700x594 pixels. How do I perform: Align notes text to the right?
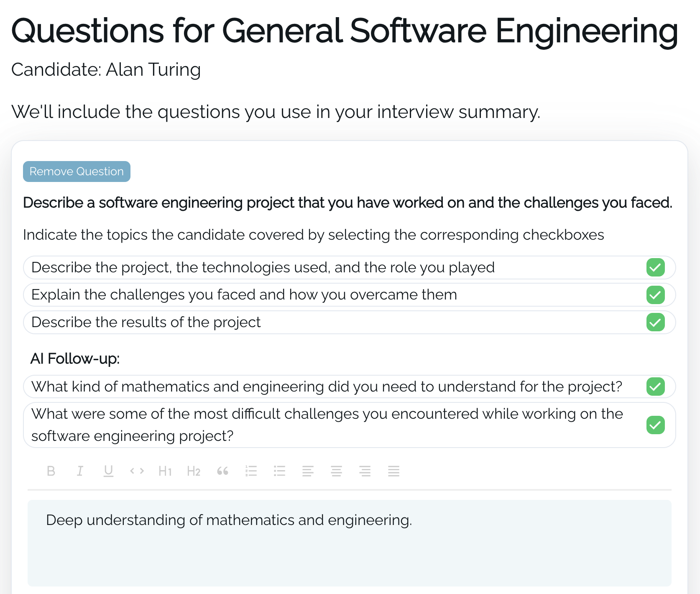pyautogui.click(x=365, y=471)
